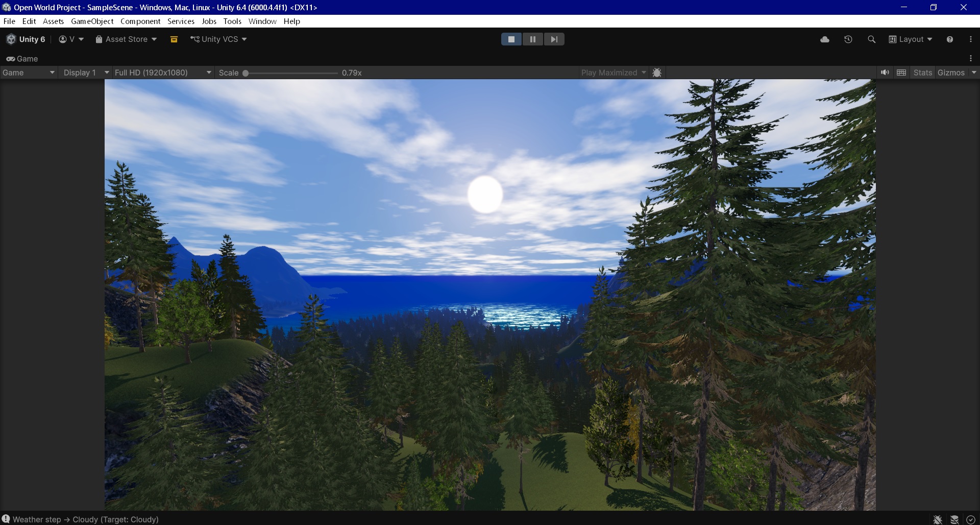Open the background tasks checkmark icon

coord(971,519)
